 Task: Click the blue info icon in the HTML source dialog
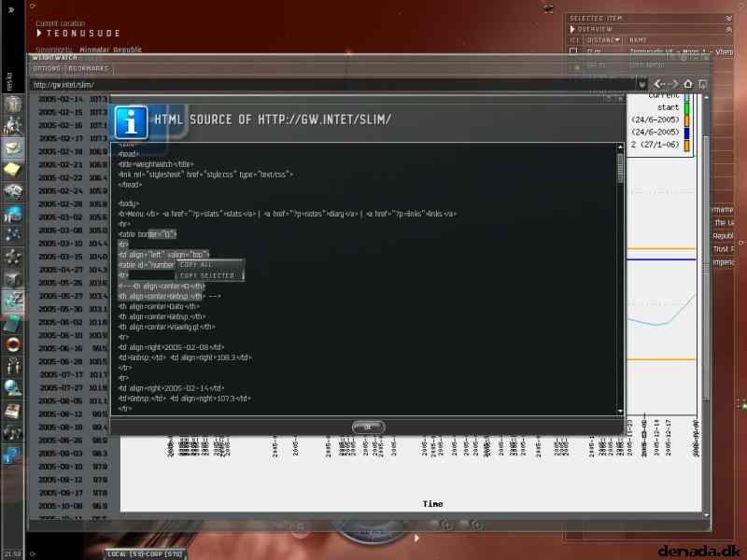[131, 122]
